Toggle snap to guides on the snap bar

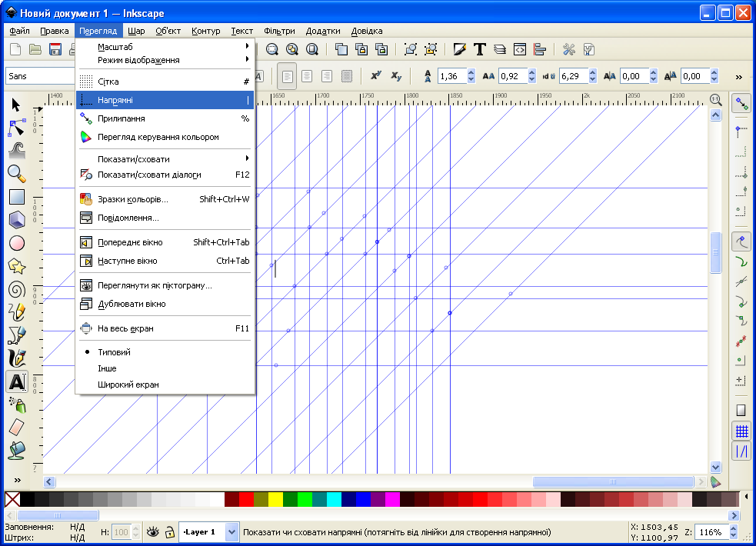tap(741, 451)
